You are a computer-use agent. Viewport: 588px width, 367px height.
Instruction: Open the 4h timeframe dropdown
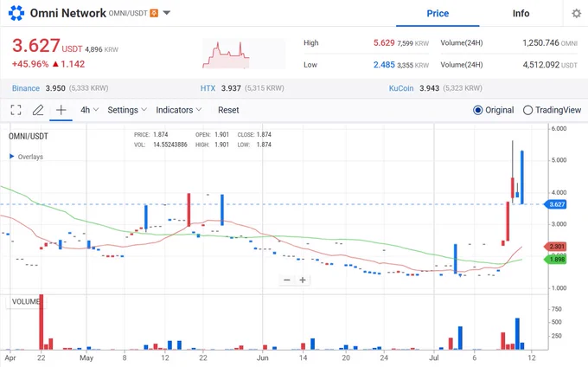89,110
